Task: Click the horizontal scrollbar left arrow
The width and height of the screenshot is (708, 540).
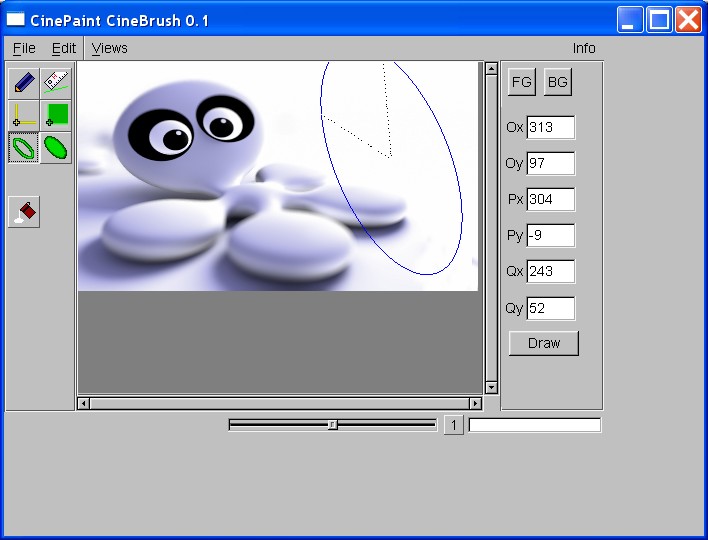Action: click(84, 403)
